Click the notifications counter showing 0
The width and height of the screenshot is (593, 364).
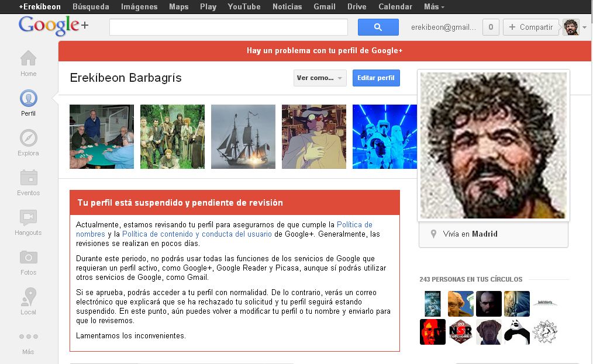pyautogui.click(x=490, y=27)
